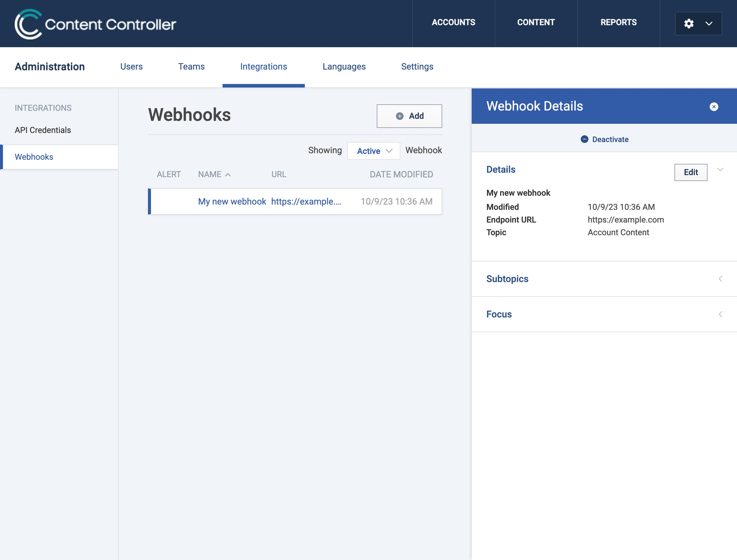Open the gear settings menu
The width and height of the screenshot is (737, 560).
click(689, 23)
